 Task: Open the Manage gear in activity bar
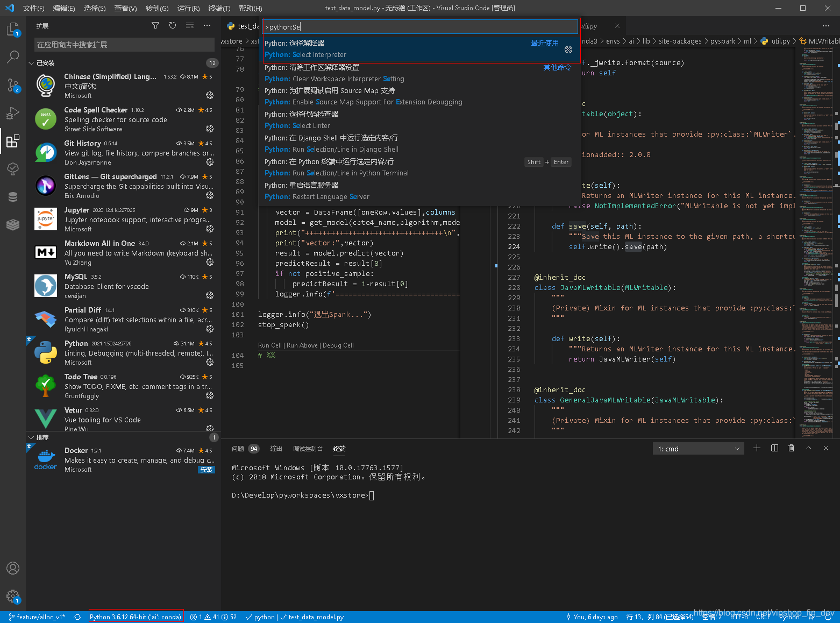(x=13, y=596)
